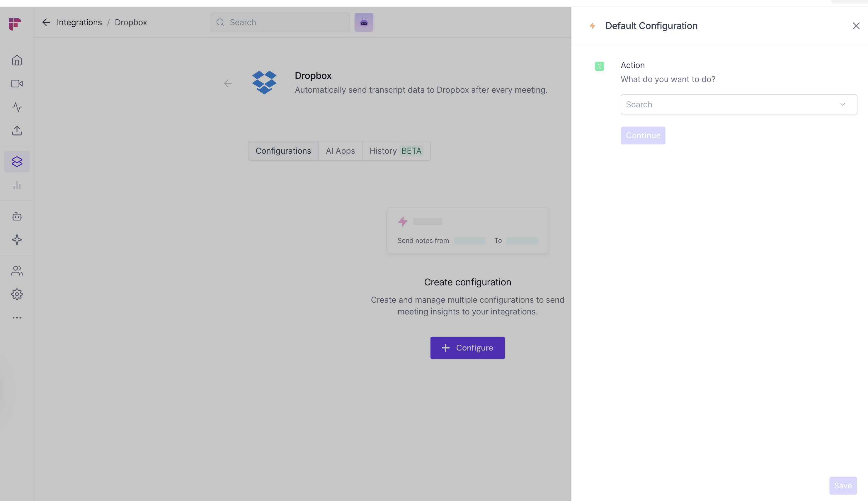Switch to the AI Apps tab
The height and width of the screenshot is (501, 868).
[340, 151]
